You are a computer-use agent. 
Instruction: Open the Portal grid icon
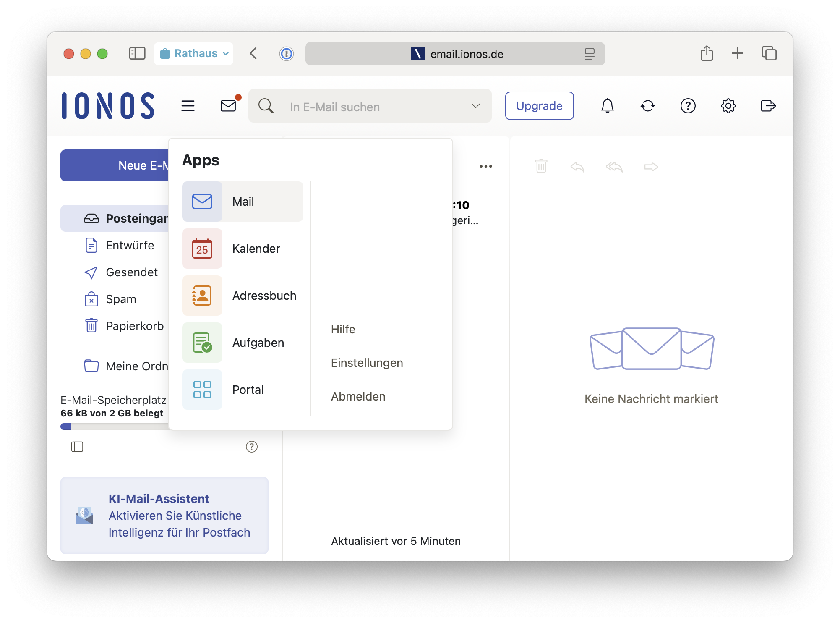point(202,390)
